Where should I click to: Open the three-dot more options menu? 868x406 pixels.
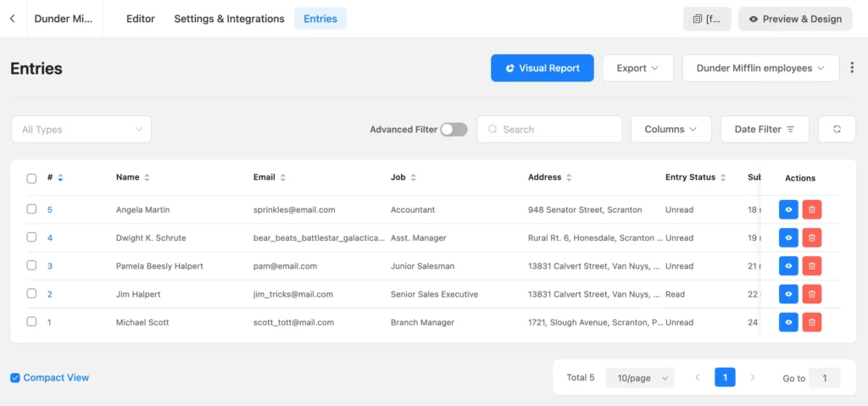pyautogui.click(x=852, y=68)
